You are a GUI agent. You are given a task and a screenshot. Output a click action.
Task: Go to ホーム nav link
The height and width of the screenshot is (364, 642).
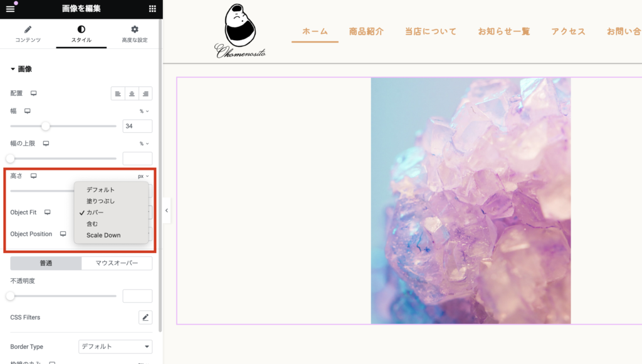coord(315,31)
